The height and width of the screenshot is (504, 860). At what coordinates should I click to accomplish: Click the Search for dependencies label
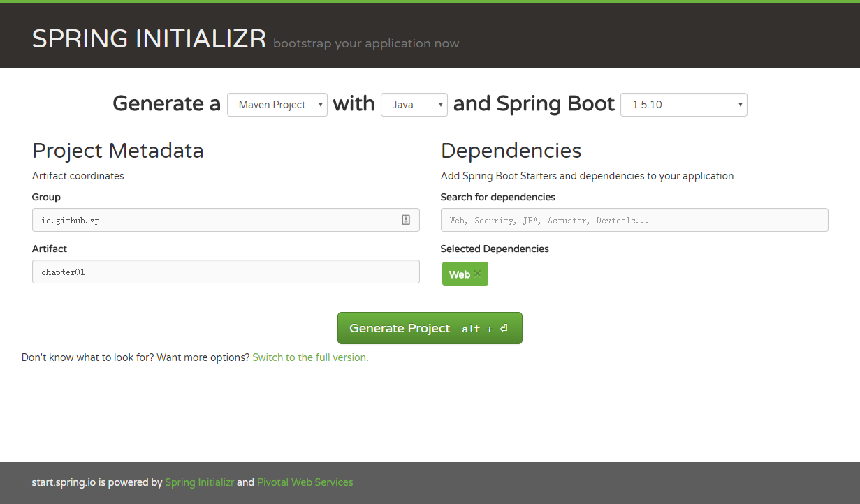498,198
